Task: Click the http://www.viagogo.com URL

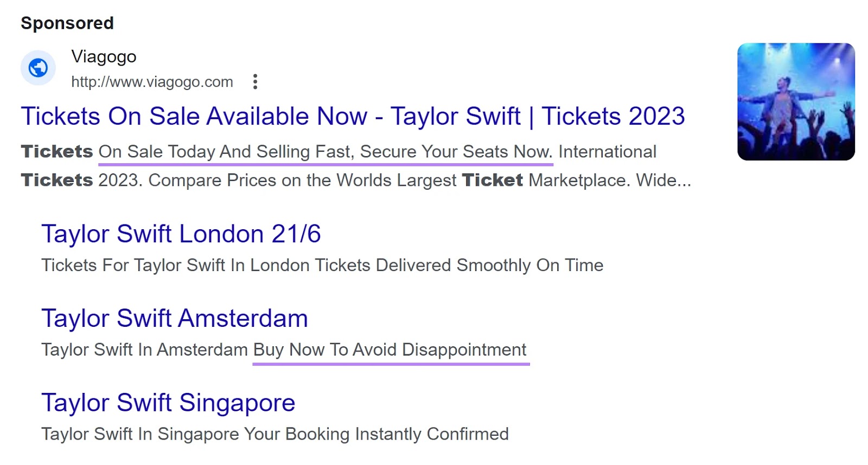Action: coord(152,81)
